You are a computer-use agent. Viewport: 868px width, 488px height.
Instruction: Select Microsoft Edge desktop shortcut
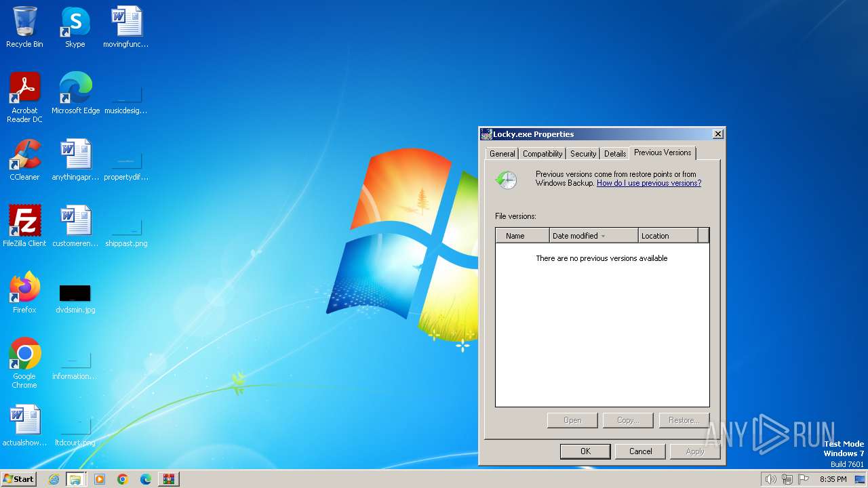coord(75,94)
